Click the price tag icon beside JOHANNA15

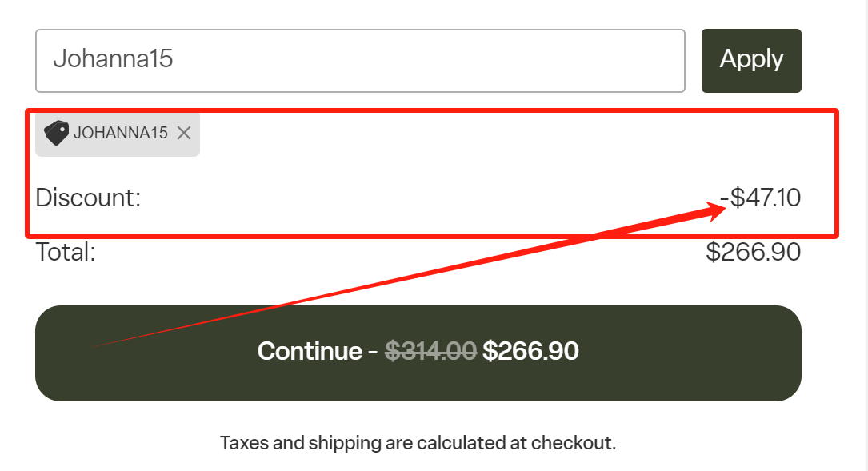click(56, 133)
